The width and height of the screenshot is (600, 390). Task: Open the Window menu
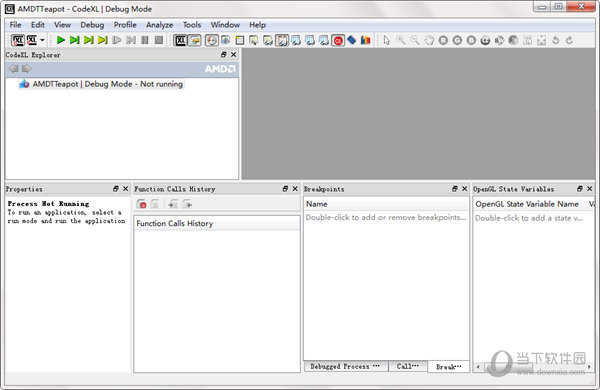click(225, 25)
